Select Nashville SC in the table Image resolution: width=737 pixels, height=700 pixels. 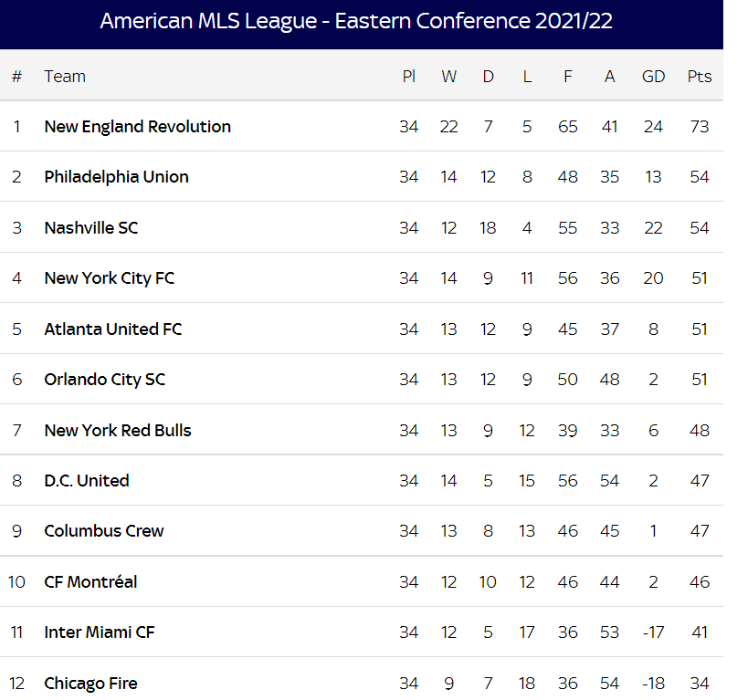point(91,227)
